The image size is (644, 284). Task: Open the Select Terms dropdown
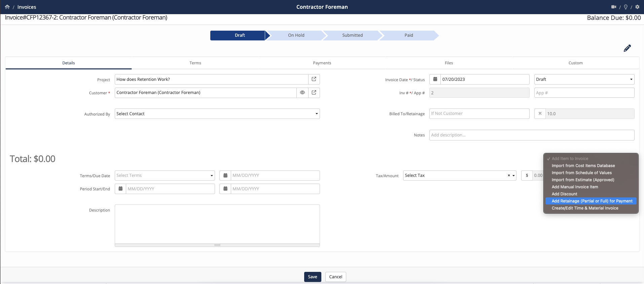pos(165,176)
